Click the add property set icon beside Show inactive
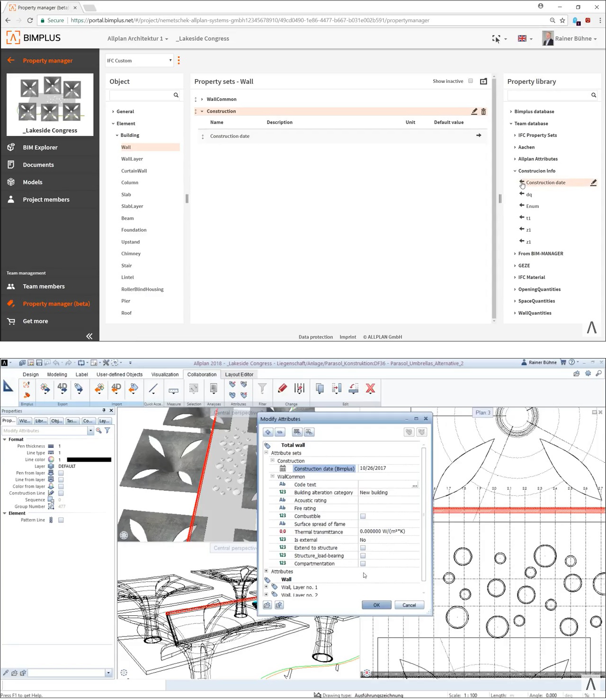This screenshot has width=606, height=700. click(483, 81)
